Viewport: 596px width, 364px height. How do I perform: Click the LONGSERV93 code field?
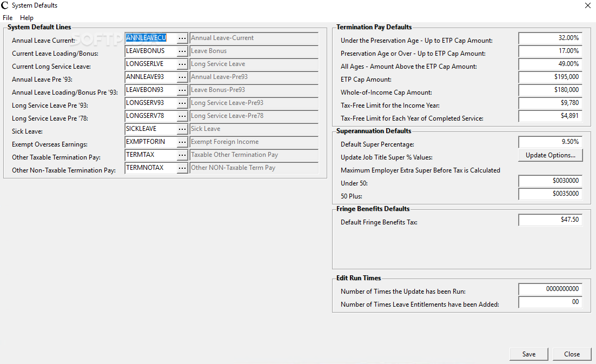pos(151,103)
